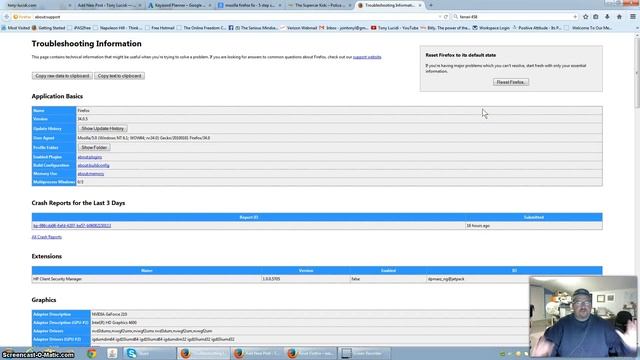Click the Reset Firefox button

click(511, 82)
